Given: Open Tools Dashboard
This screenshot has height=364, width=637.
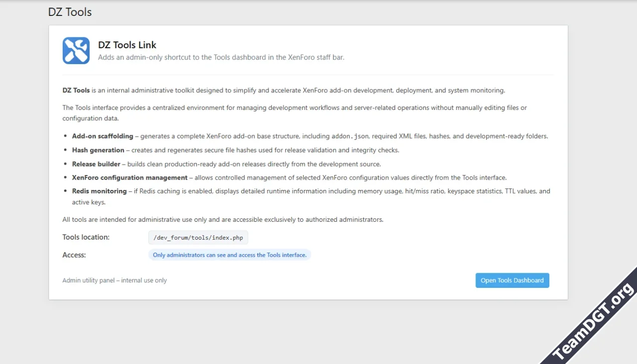Looking at the screenshot, I should click(512, 280).
